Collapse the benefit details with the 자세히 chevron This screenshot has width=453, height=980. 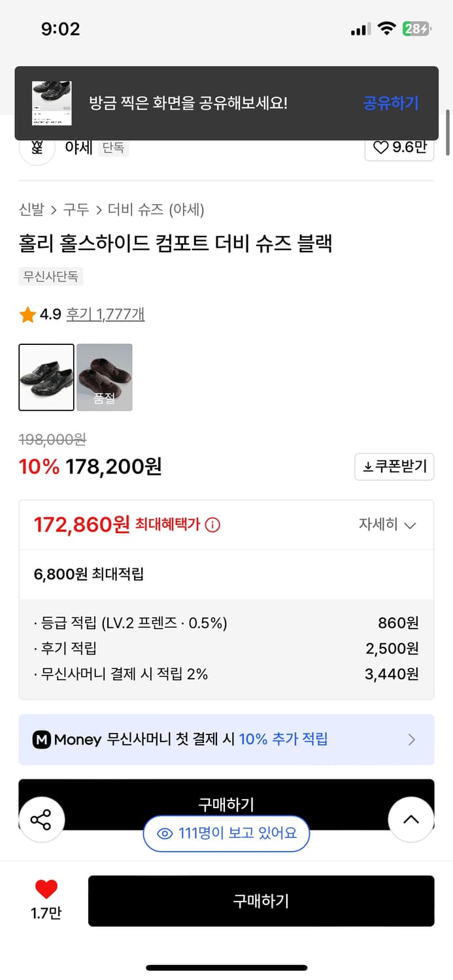pyautogui.click(x=411, y=525)
